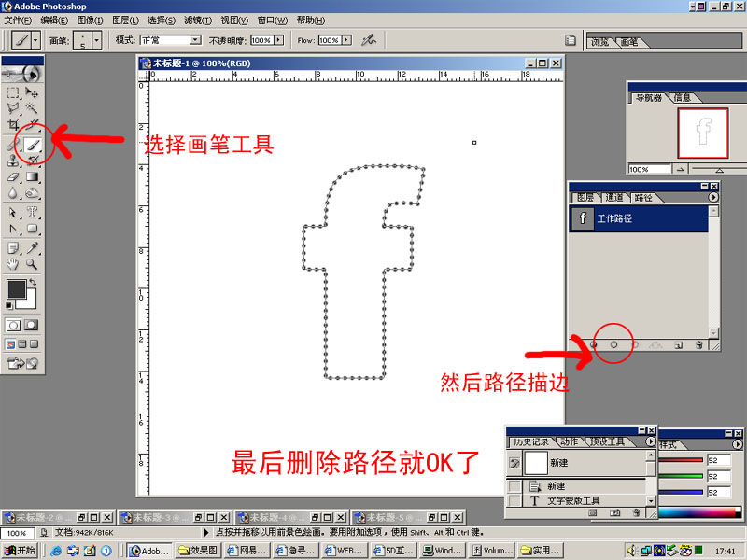Open the 文件 menu
Viewport: 747px width, 560px height.
18,20
